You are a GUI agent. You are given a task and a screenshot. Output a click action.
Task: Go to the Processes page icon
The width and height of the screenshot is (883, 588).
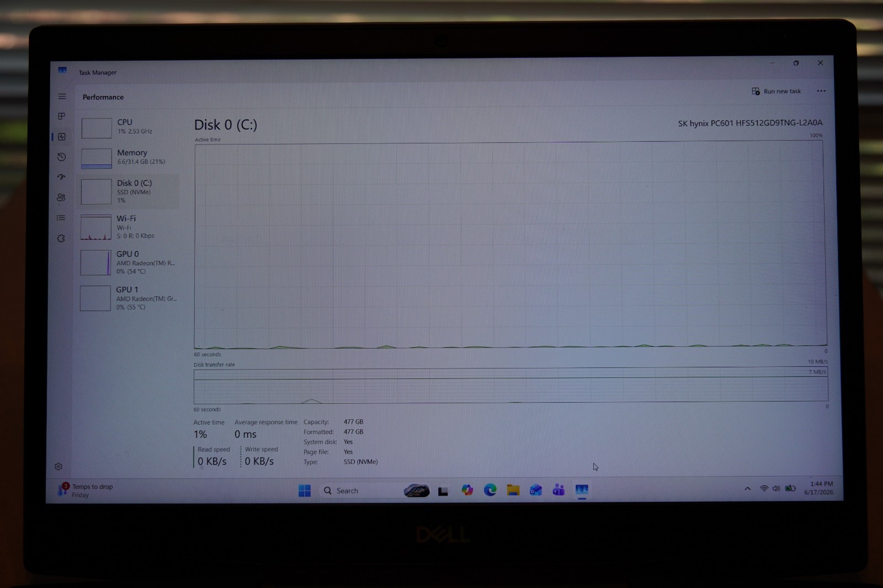(x=62, y=116)
